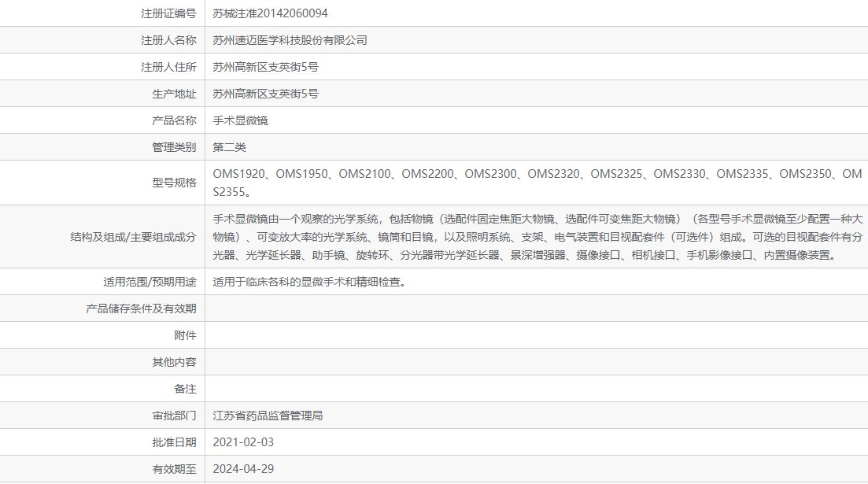This screenshot has width=868, height=484.
Task: Click the label 生产地址
Action: 174,94
